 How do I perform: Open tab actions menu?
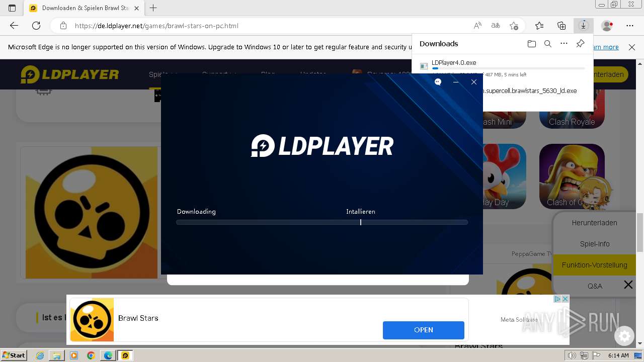[12, 8]
